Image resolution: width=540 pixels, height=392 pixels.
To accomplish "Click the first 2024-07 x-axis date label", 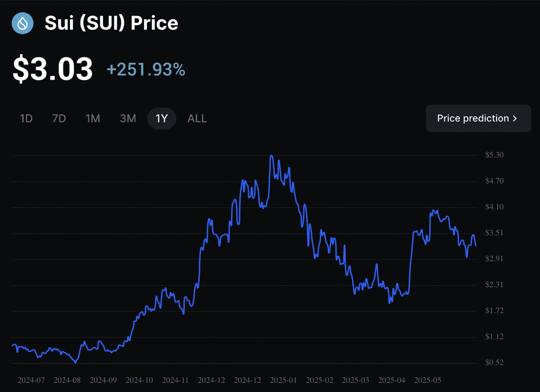I will [x=31, y=380].
